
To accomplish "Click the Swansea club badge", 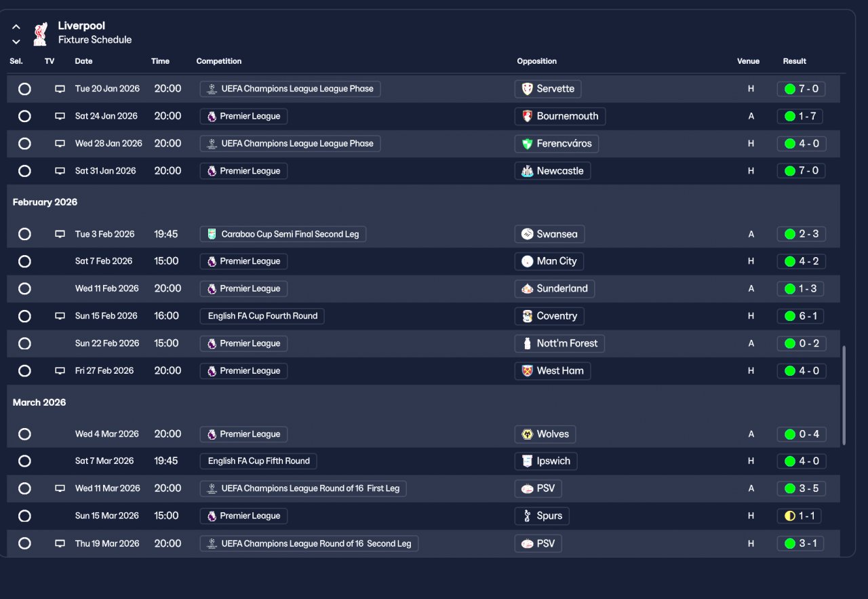I will 527,234.
